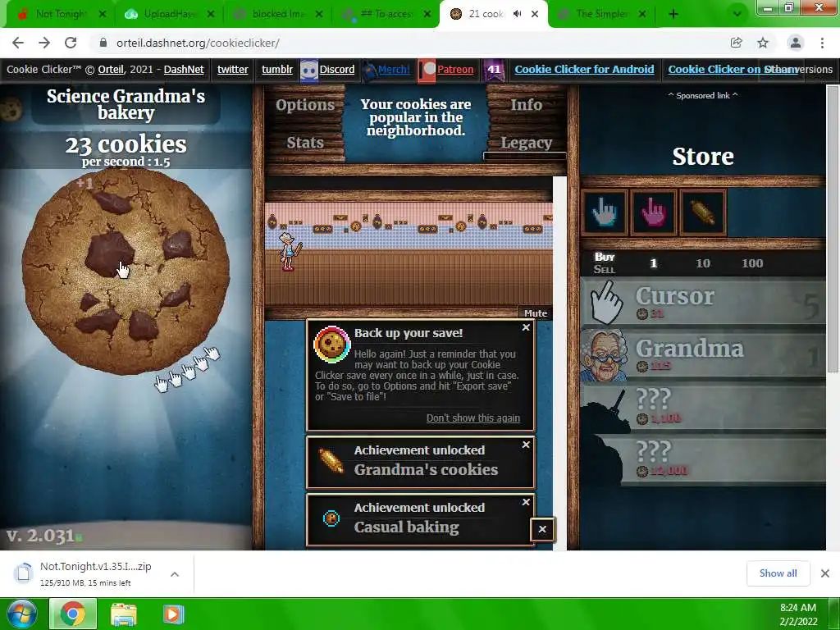Buy the rolling pin upgrade in Store
This screenshot has width=840, height=630.
point(703,212)
